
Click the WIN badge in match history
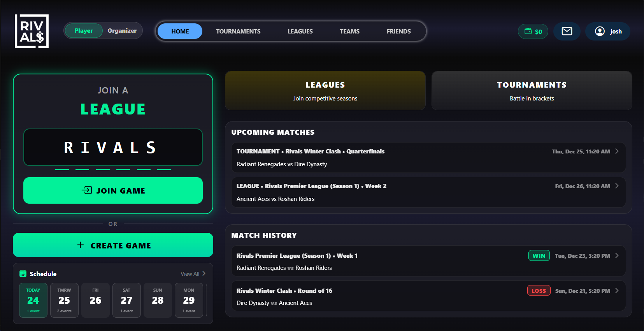539,256
